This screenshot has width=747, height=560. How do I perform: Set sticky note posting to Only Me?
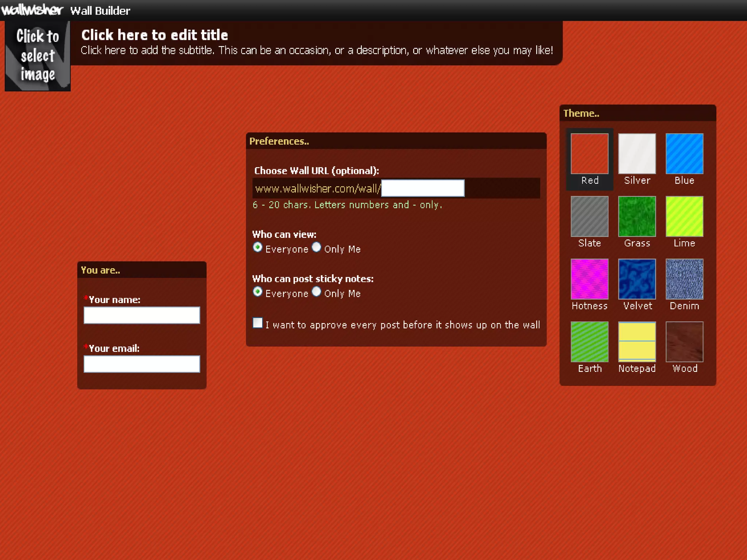point(317,292)
